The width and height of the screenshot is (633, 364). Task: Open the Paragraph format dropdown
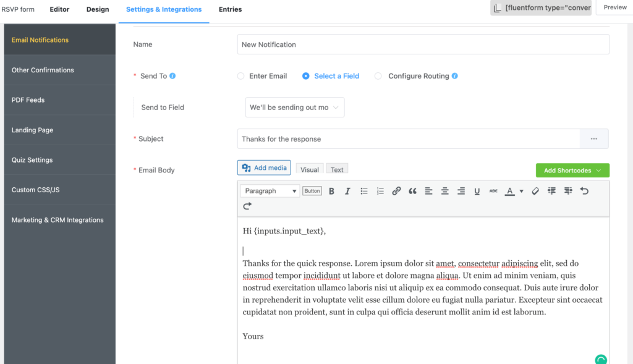[270, 191]
